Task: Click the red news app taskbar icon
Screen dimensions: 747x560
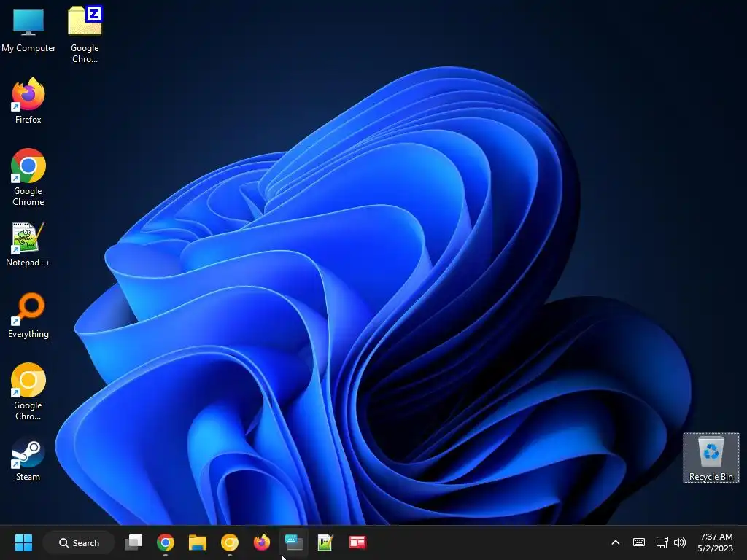Action: 357,542
